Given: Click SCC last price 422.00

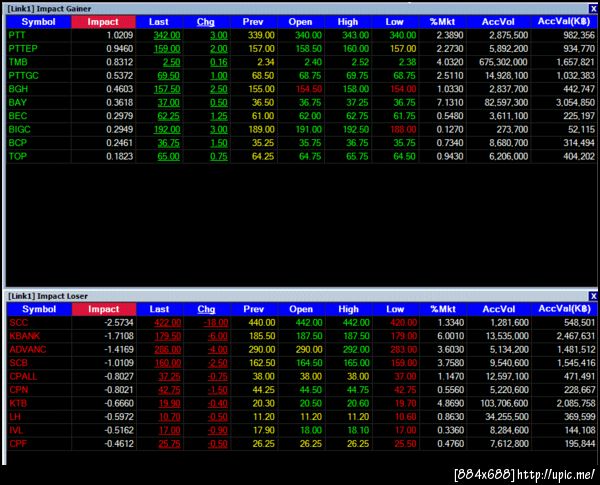Looking at the screenshot, I should point(168,323).
